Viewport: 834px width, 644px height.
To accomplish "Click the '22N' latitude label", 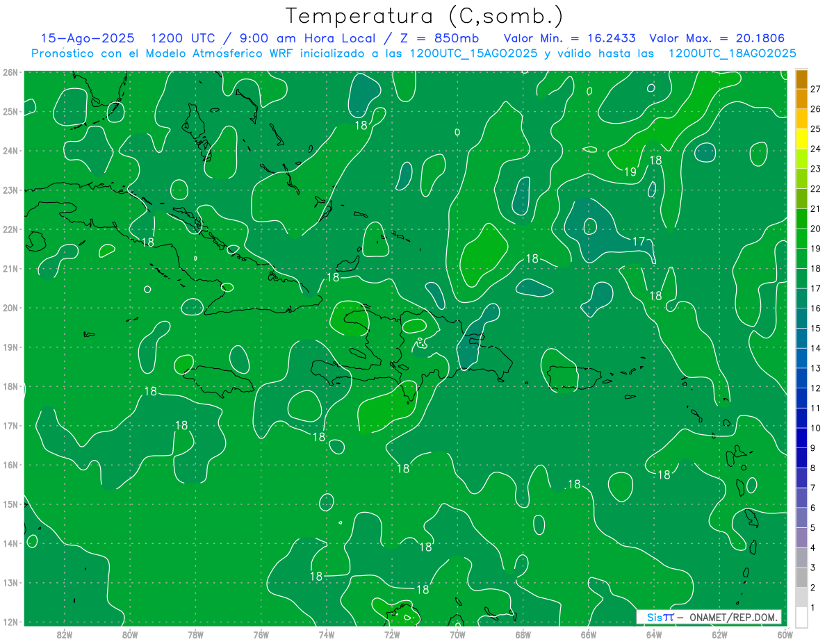I will (10, 229).
